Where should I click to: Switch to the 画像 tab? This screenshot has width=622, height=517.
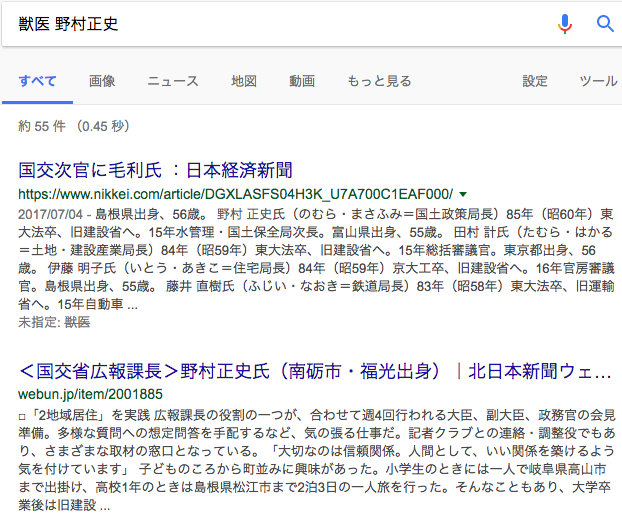tap(102, 81)
